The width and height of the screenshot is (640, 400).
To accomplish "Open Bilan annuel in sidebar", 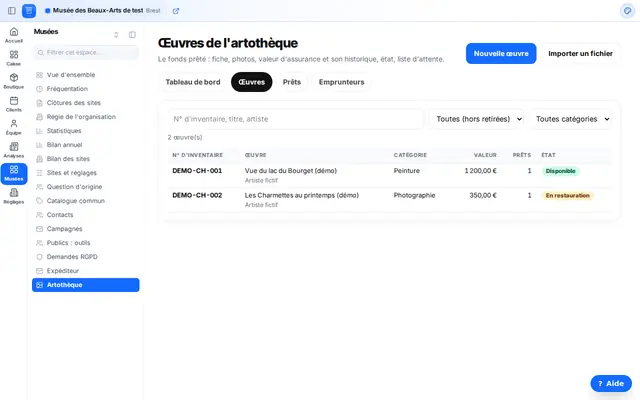I will click(x=86, y=145).
